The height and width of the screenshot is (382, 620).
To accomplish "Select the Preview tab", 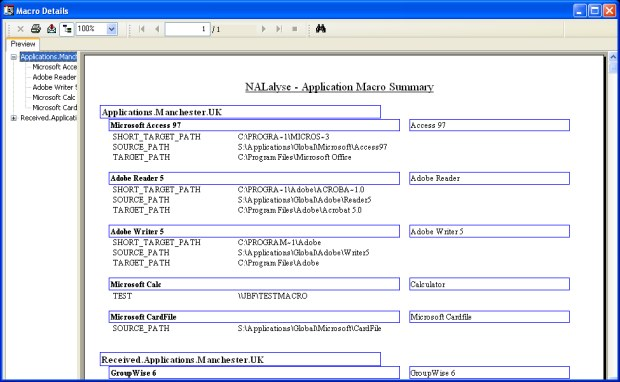I will [x=23, y=44].
